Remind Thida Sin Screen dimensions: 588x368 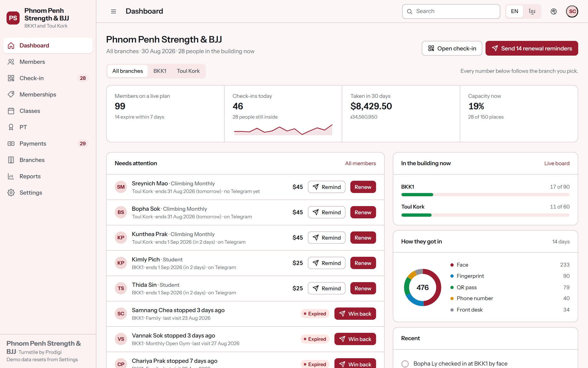(327, 288)
